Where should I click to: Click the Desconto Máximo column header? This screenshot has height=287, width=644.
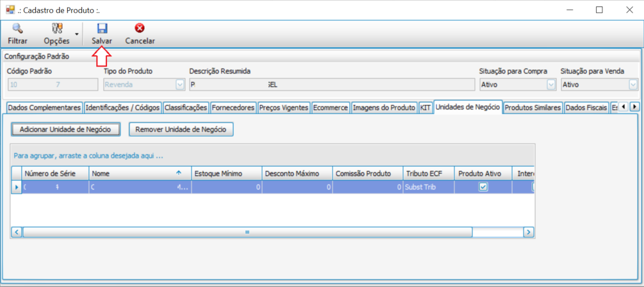297,173
